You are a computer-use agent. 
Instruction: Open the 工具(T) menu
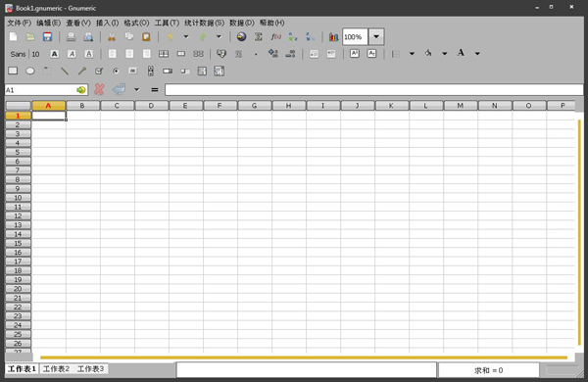[167, 23]
